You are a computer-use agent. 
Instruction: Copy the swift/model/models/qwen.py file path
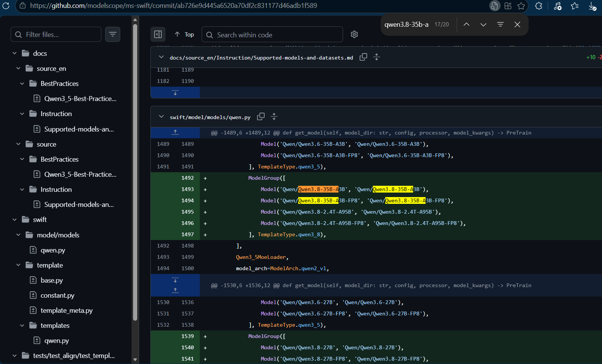261,116
